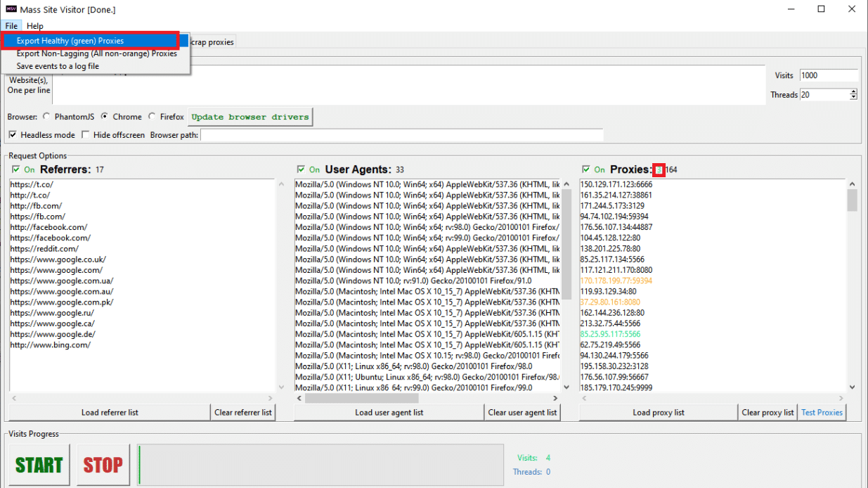Enable Hide offscreen checkbox
The image size is (868, 488).
coord(86,135)
